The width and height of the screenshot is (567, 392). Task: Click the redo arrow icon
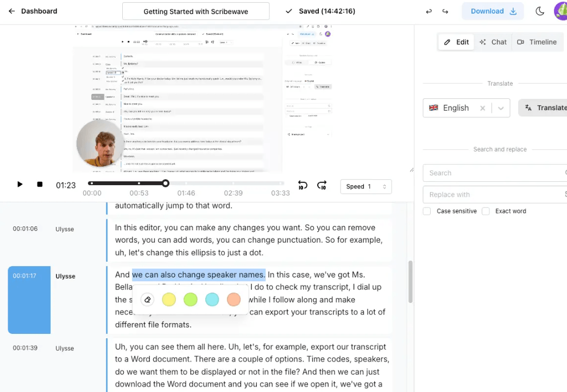tap(445, 11)
